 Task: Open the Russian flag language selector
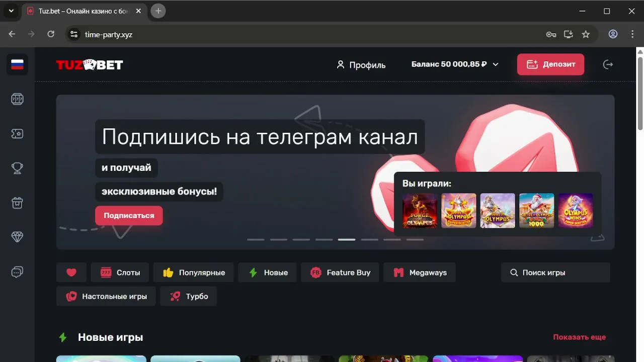point(17,64)
